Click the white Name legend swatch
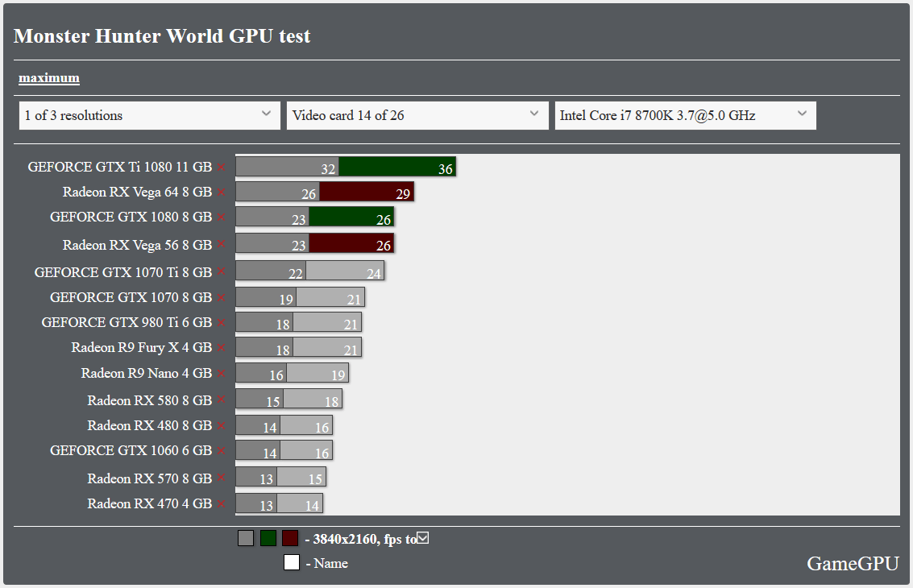The height and width of the screenshot is (588, 913). click(292, 562)
